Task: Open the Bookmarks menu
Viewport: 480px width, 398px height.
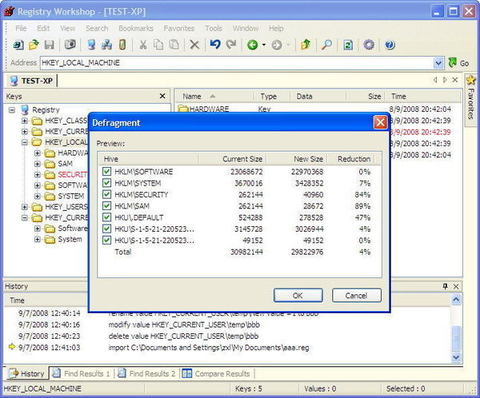Action: pos(136,28)
